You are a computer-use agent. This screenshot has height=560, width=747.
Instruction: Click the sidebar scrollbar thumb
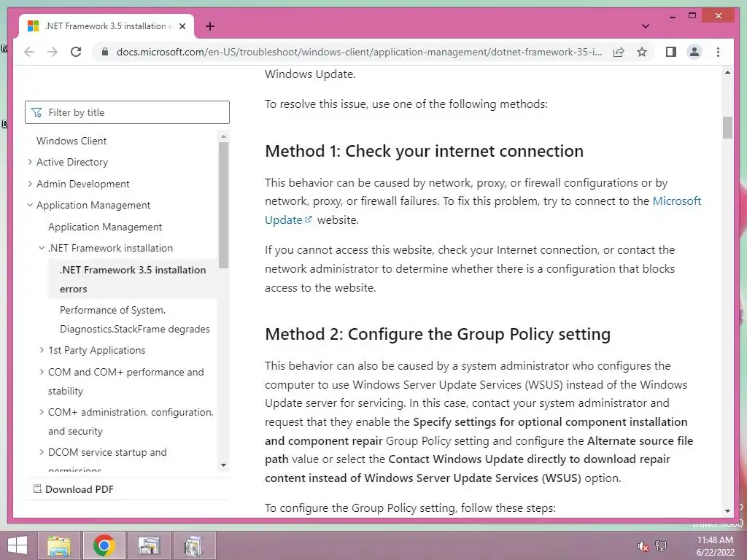[x=223, y=205]
